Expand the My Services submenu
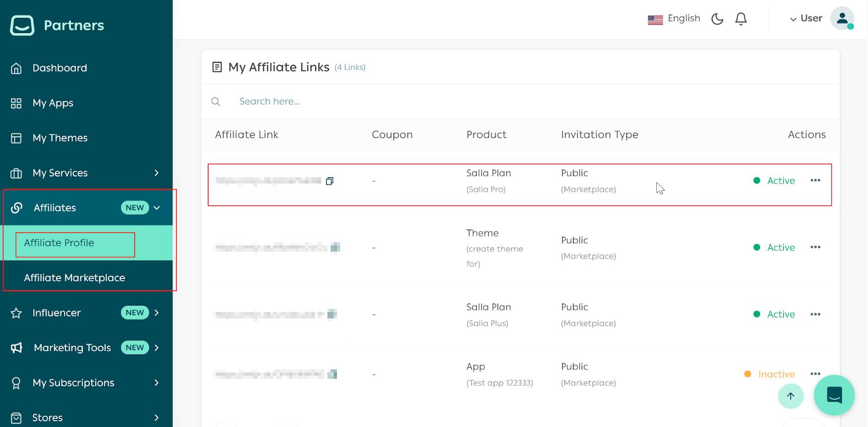 [156, 173]
